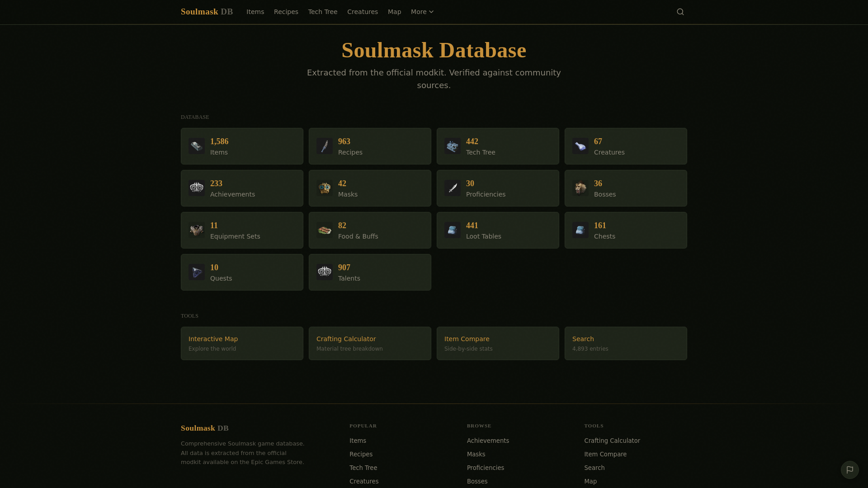
Task: Open the 10 Quests count
Action: tap(214, 267)
